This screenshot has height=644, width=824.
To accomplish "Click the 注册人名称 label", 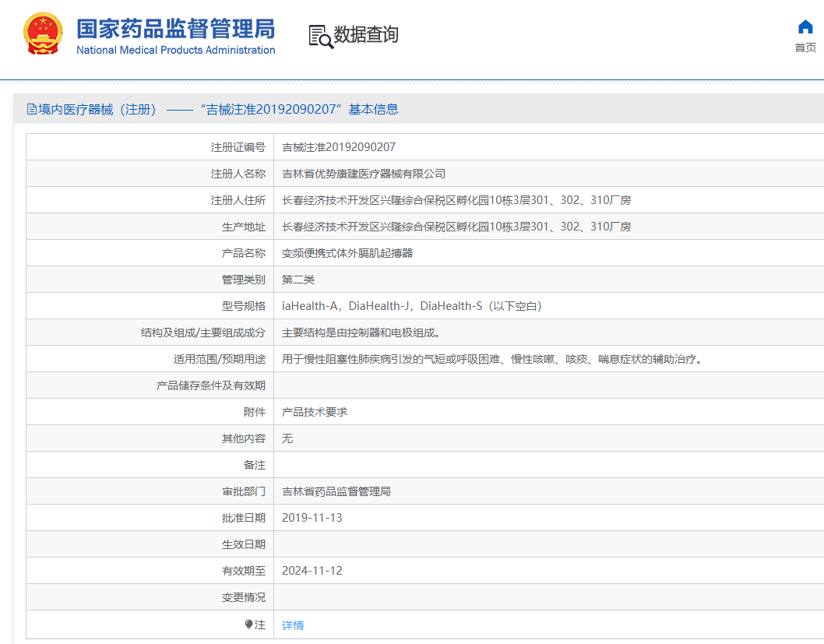I will 238,174.
